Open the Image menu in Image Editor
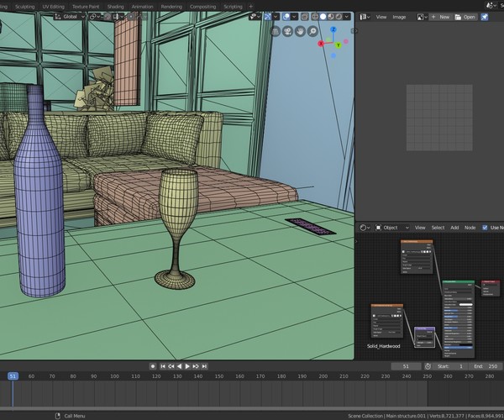Image resolution: width=504 pixels, height=420 pixels. point(400,17)
